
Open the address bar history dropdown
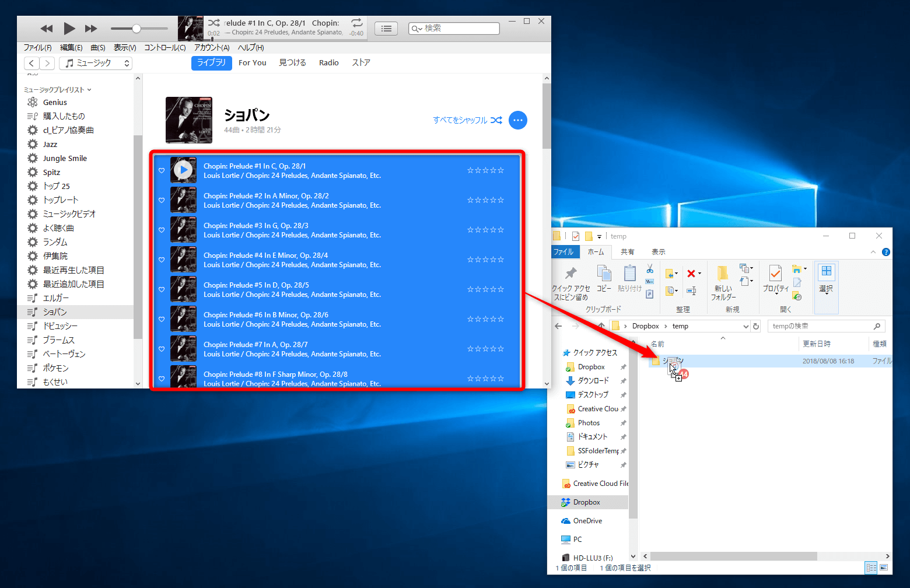[745, 327]
